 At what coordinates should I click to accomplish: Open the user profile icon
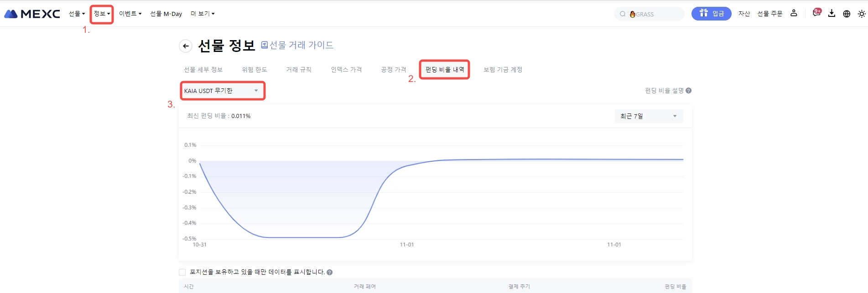(x=794, y=13)
